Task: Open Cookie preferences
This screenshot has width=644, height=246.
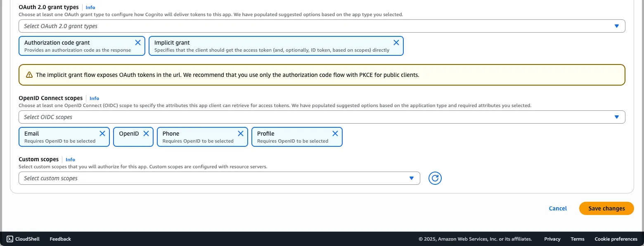Action: coord(616,239)
